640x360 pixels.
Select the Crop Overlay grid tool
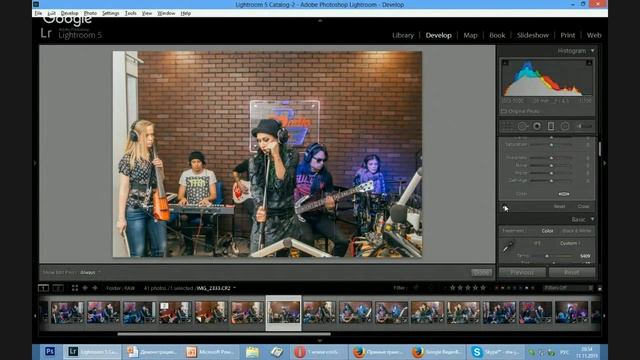point(507,127)
